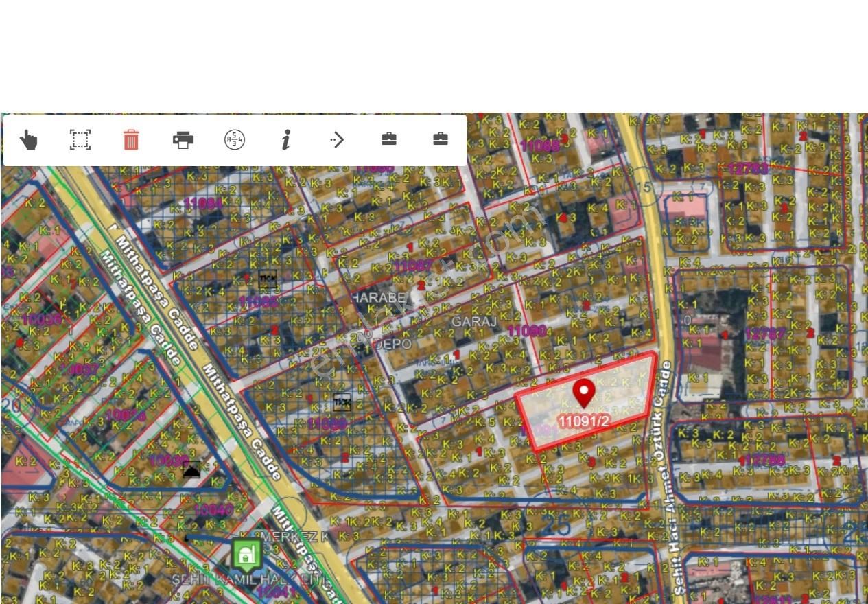Select the parcel label 11091/2

point(583,421)
